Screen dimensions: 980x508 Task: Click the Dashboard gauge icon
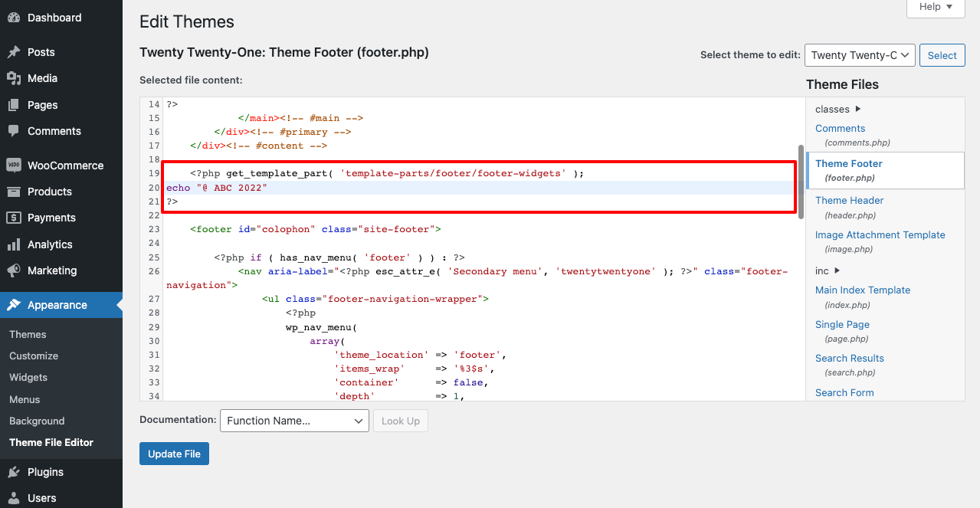[x=14, y=18]
